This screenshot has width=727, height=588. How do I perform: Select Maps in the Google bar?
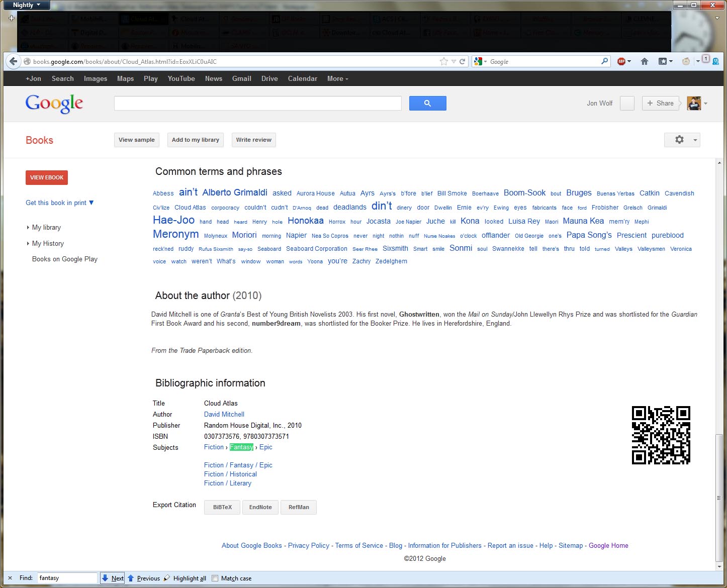pyautogui.click(x=125, y=78)
